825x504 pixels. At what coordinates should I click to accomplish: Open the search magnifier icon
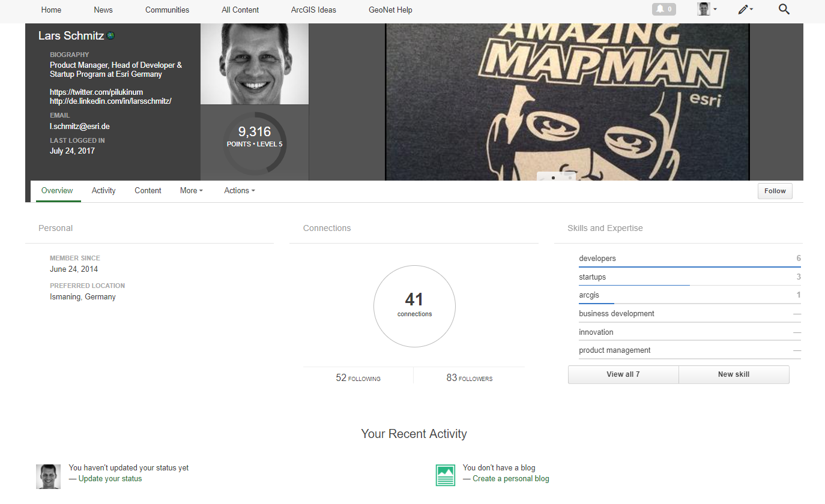784,9
